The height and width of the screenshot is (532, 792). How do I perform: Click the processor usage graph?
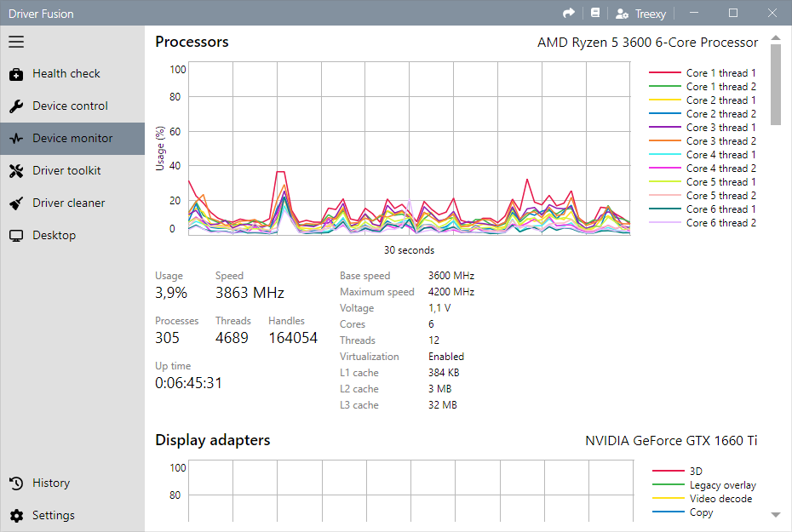[409, 148]
